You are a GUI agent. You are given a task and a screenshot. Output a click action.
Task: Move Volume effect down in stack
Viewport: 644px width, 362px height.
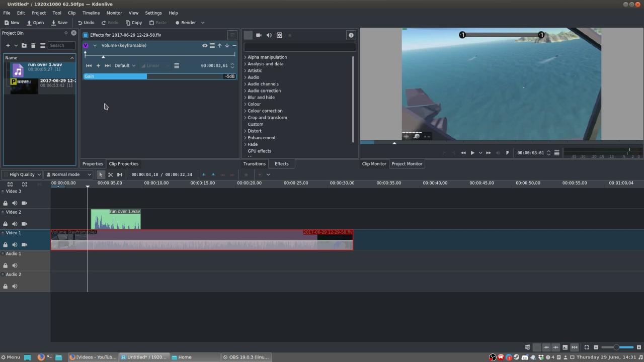tap(227, 45)
